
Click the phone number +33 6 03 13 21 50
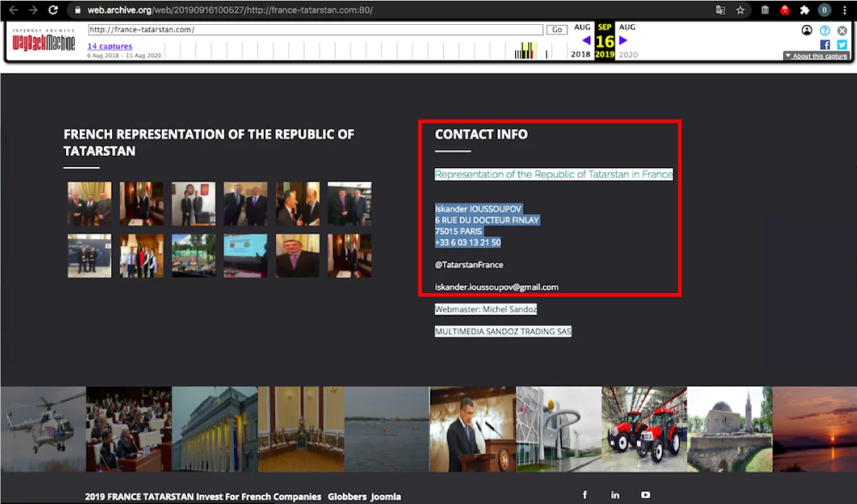pyautogui.click(x=468, y=243)
